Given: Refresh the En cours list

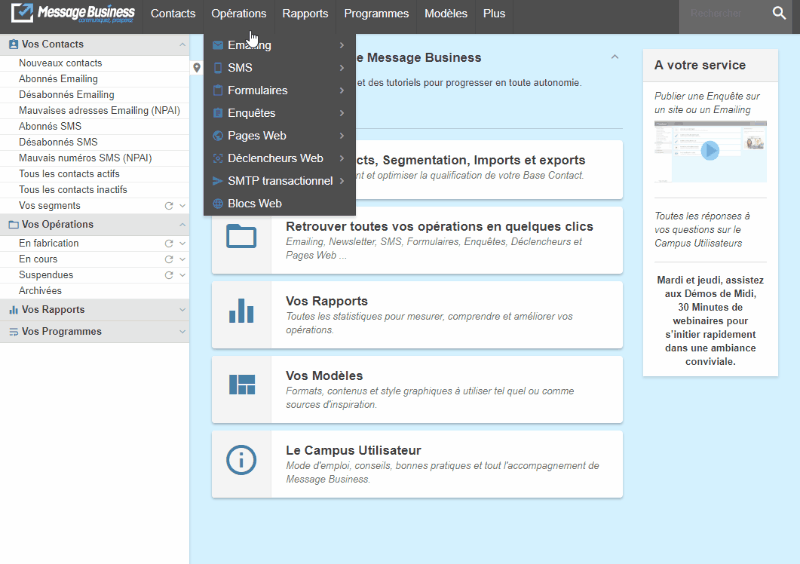Looking at the screenshot, I should 169,259.
